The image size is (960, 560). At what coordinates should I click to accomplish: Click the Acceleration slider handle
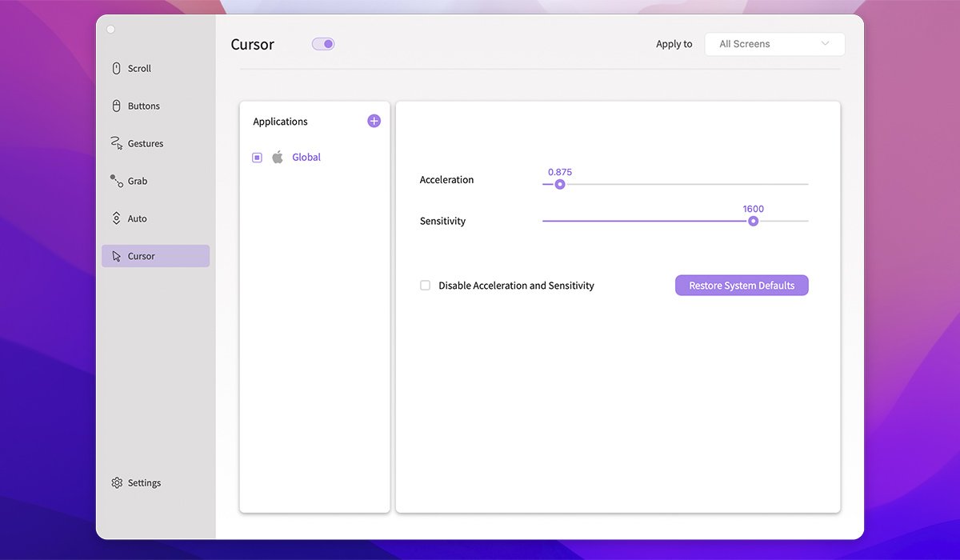click(x=560, y=184)
